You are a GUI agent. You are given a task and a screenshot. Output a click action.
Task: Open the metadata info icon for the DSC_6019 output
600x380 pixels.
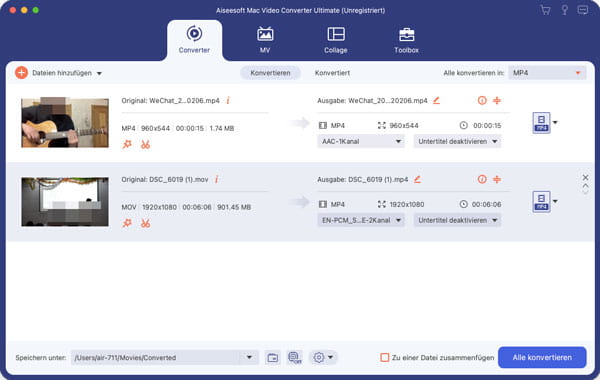point(482,179)
